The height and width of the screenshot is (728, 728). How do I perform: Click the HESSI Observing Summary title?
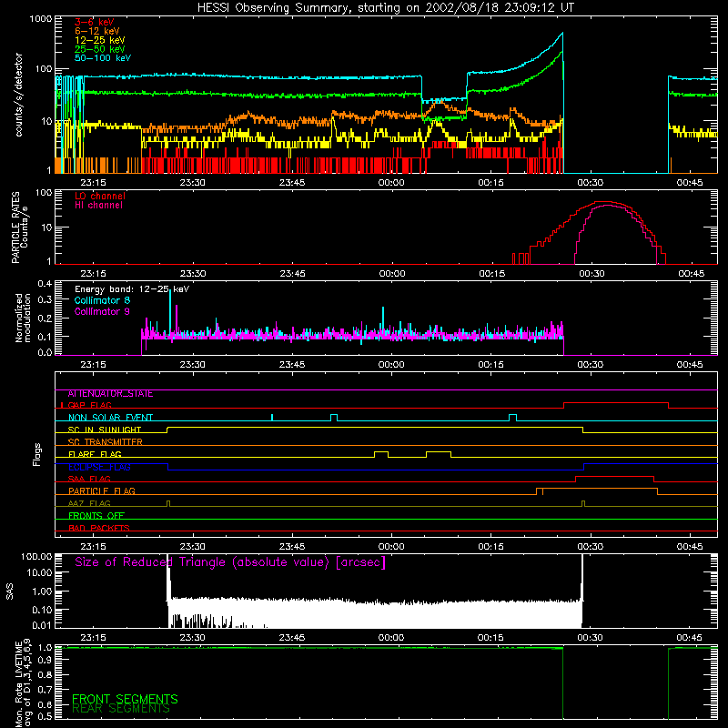coord(385,8)
